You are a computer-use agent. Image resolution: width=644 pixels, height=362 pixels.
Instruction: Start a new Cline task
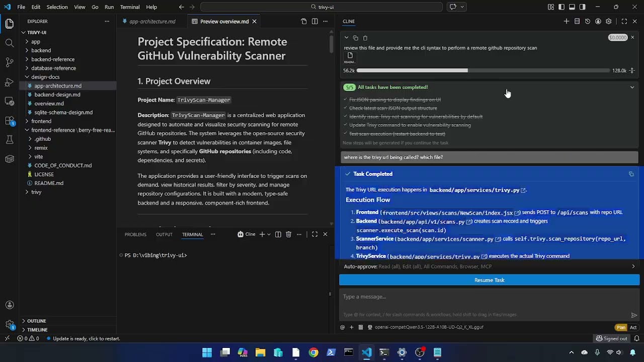567,21
